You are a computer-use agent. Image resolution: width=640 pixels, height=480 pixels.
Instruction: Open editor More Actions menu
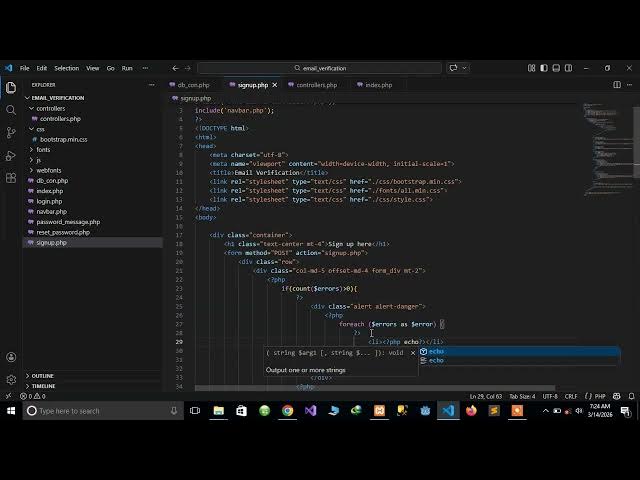click(629, 85)
